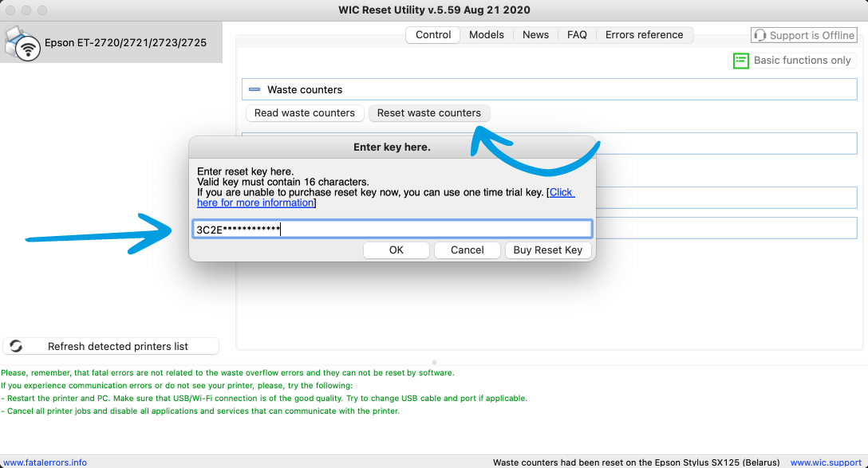Image resolution: width=868 pixels, height=468 pixels.
Task: Go to the FAQ tab
Action: pos(576,35)
